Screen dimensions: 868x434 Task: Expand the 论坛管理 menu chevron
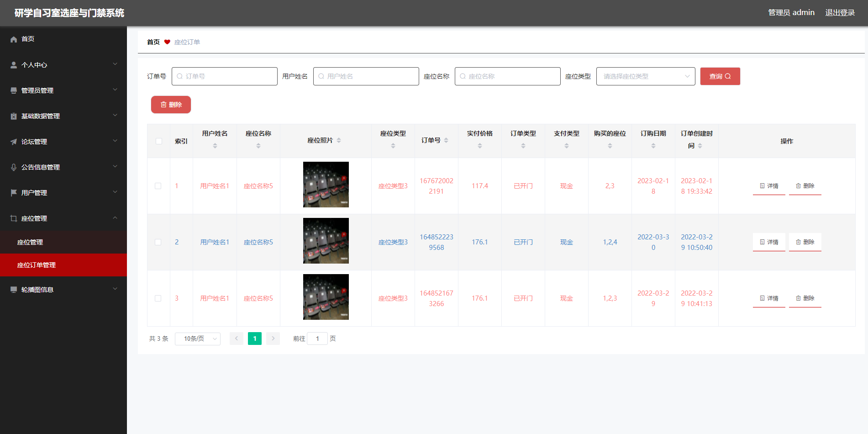(x=115, y=141)
